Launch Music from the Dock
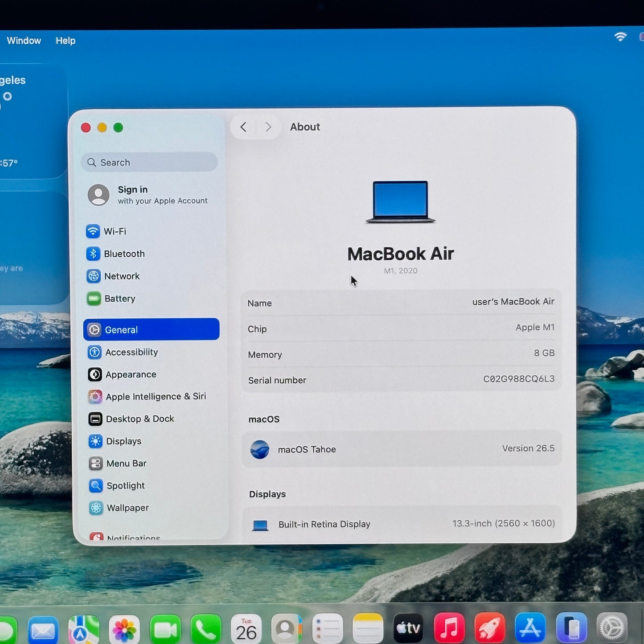This screenshot has width=644, height=644. [x=449, y=628]
